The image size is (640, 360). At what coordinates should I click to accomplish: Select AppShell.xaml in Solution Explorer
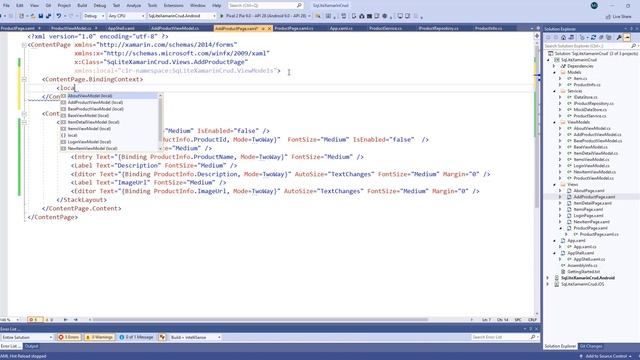click(x=580, y=253)
